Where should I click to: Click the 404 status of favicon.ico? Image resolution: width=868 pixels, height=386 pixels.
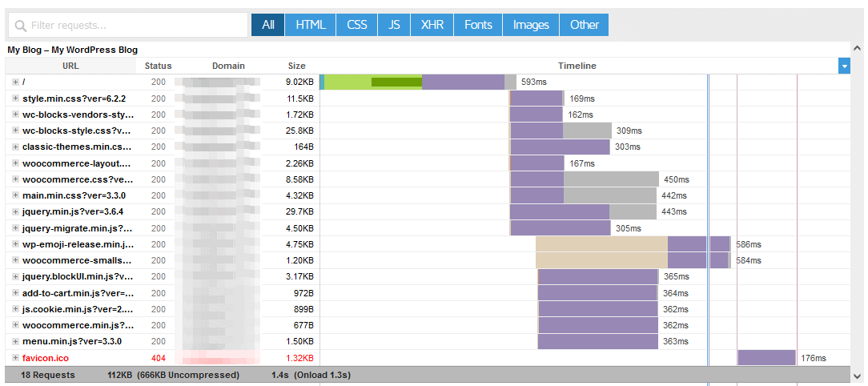(x=159, y=358)
